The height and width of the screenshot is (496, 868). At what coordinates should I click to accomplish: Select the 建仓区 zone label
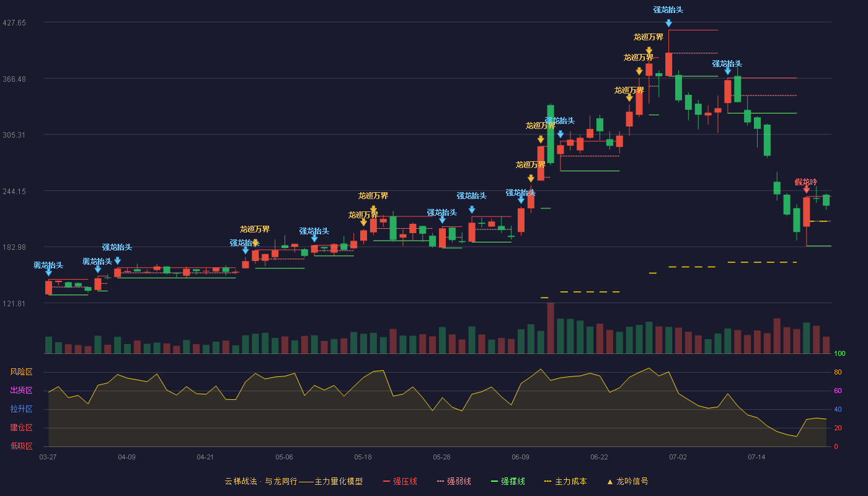coord(21,428)
